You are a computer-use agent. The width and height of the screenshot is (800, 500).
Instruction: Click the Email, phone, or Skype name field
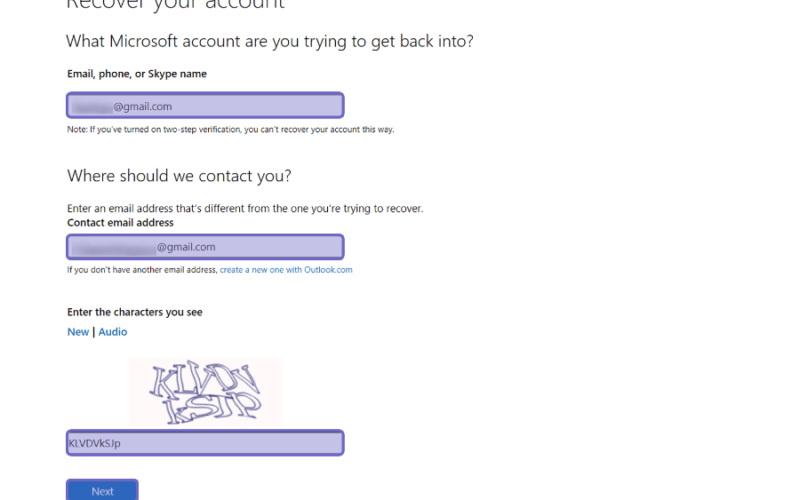[205, 106]
